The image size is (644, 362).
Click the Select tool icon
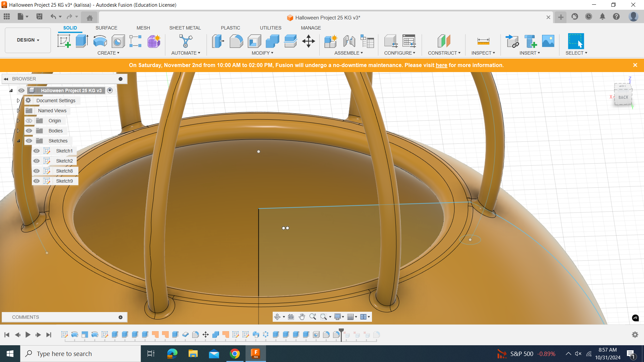(x=576, y=41)
